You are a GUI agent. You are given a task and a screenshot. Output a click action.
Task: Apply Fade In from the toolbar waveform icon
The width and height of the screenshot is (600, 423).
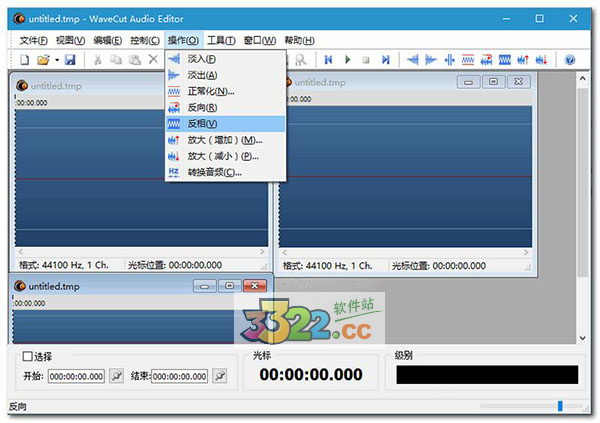412,60
